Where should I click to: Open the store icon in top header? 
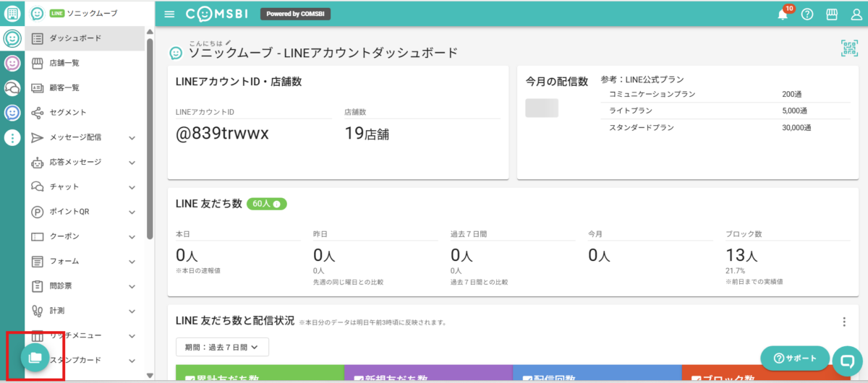pyautogui.click(x=832, y=14)
